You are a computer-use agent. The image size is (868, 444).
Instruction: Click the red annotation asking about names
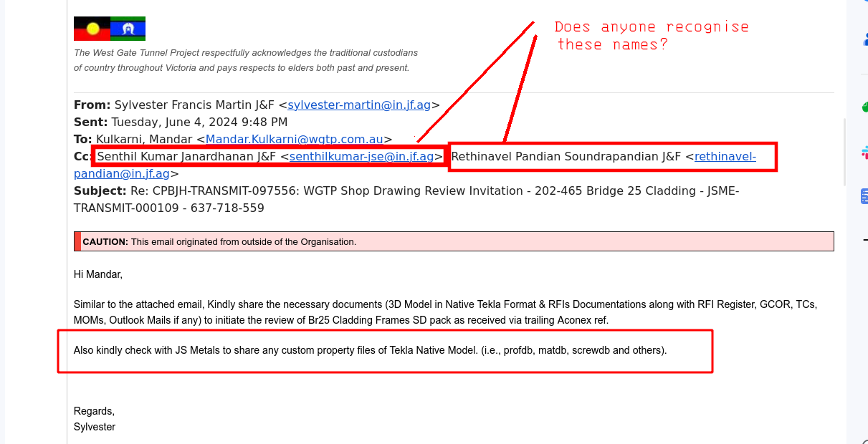pyautogui.click(x=652, y=34)
